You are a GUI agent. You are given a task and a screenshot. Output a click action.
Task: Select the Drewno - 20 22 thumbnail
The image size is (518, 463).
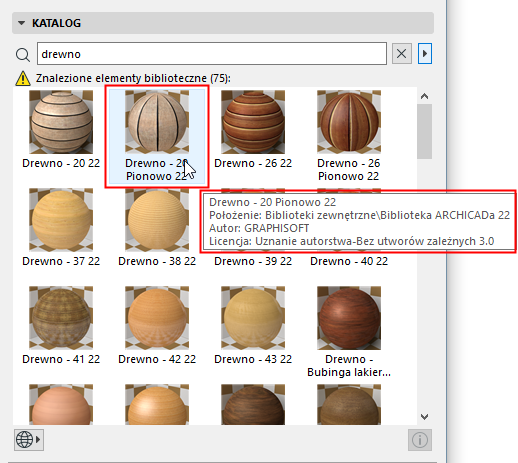tap(61, 122)
